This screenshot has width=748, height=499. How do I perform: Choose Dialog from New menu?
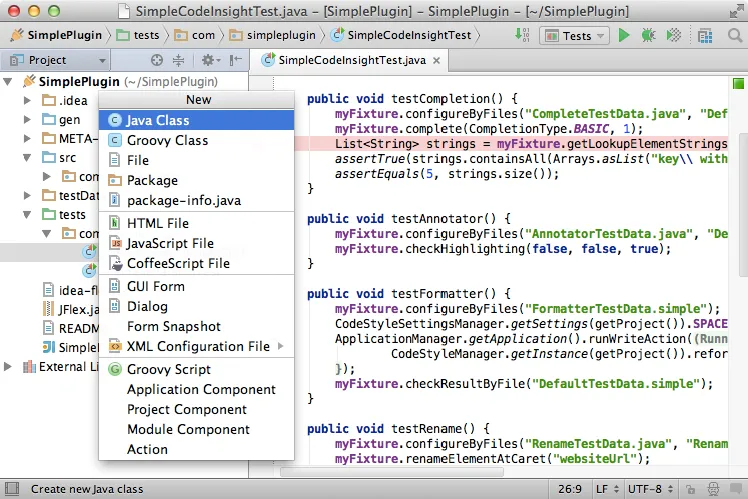coord(196,306)
